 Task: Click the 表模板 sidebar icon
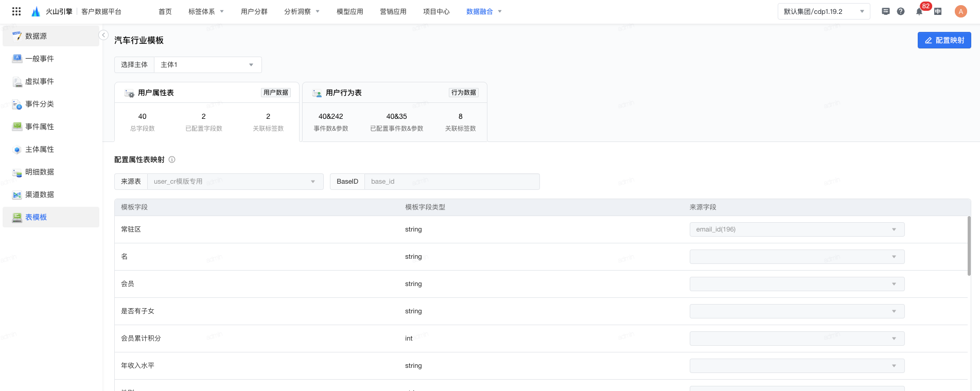pyautogui.click(x=17, y=217)
